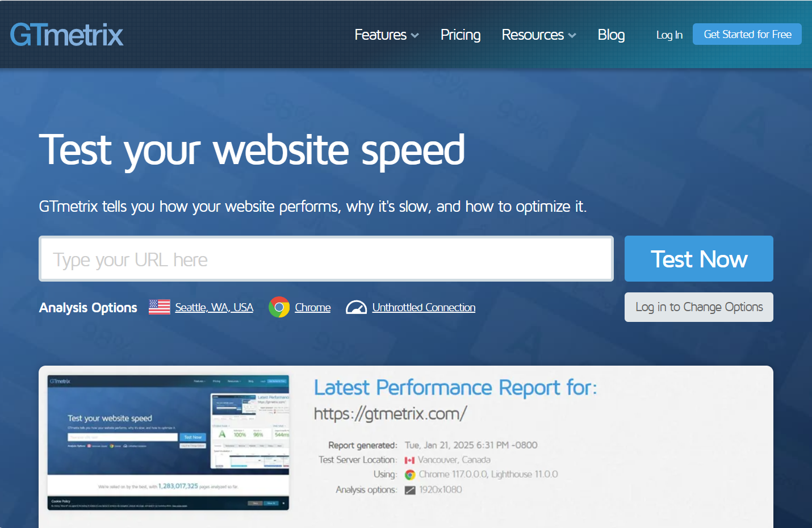This screenshot has width=812, height=528.
Task: Open the Unthrottled Connection link
Action: (x=424, y=307)
